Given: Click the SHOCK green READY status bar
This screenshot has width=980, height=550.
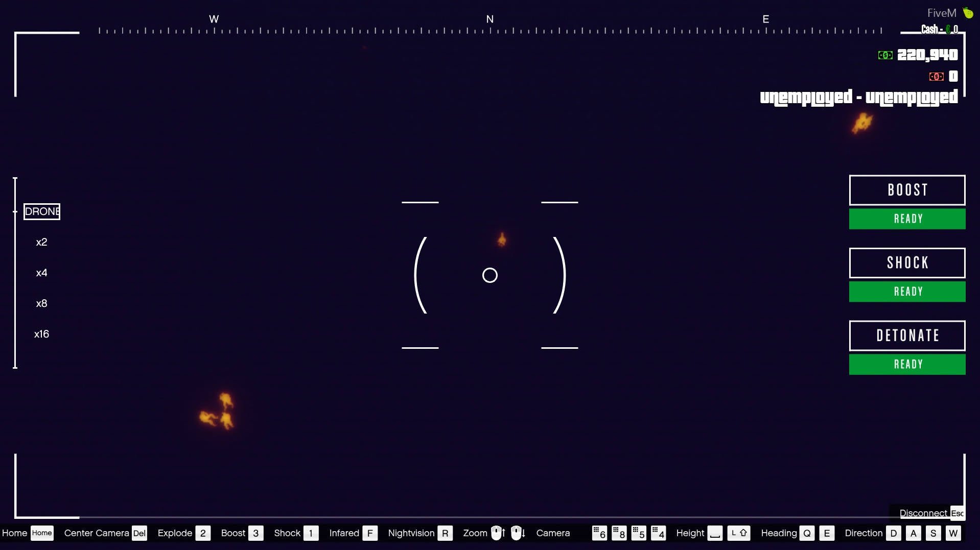Looking at the screenshot, I should tap(907, 292).
